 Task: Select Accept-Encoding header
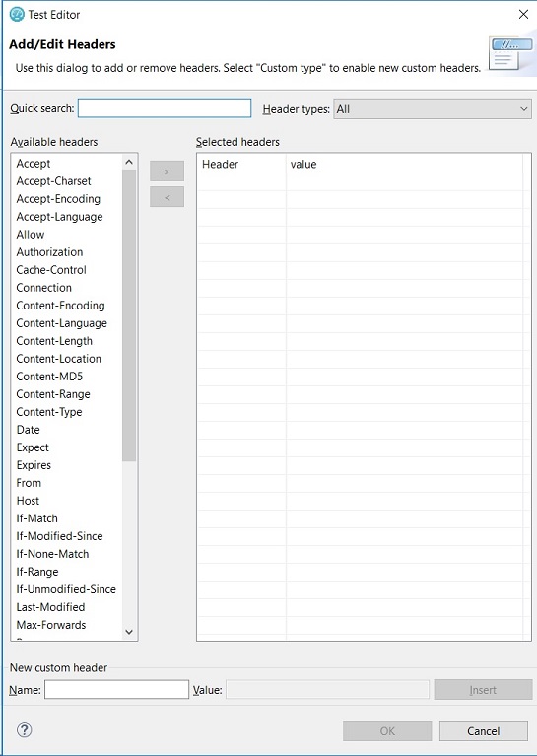pyautogui.click(x=58, y=199)
